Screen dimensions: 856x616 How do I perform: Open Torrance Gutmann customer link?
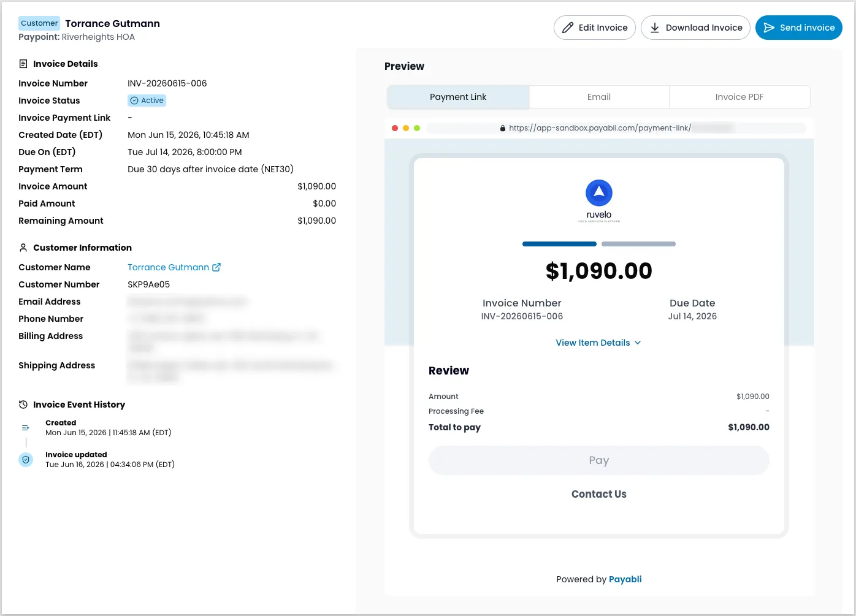[168, 267]
